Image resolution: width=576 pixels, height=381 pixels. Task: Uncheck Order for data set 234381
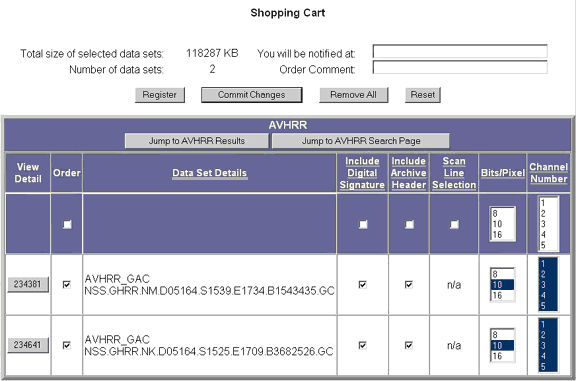pyautogui.click(x=66, y=285)
